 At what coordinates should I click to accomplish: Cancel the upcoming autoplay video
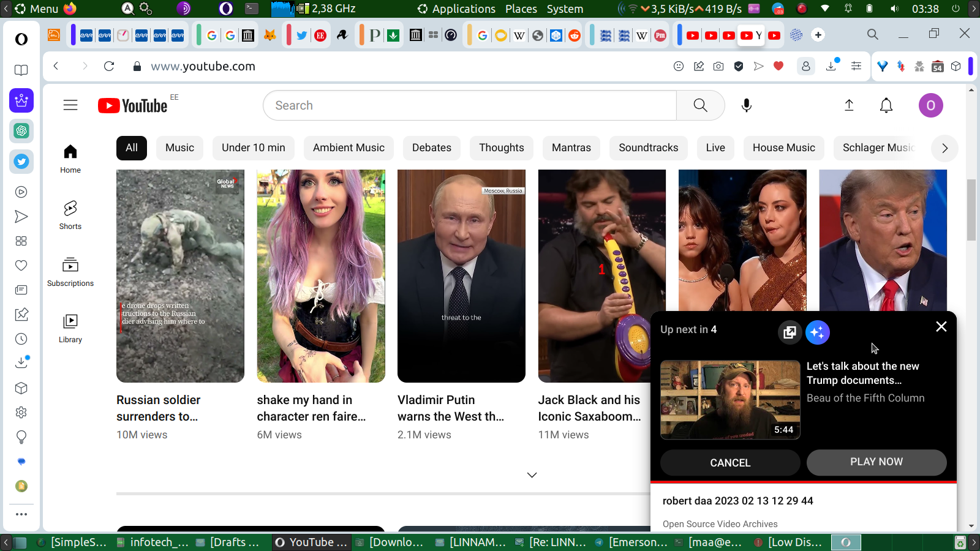coord(729,463)
